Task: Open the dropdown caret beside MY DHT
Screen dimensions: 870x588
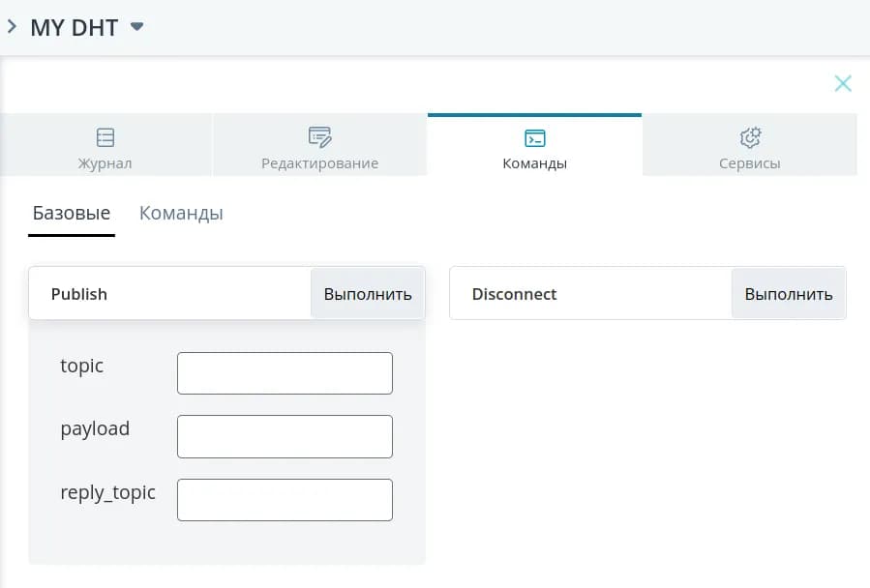Action: click(x=137, y=27)
